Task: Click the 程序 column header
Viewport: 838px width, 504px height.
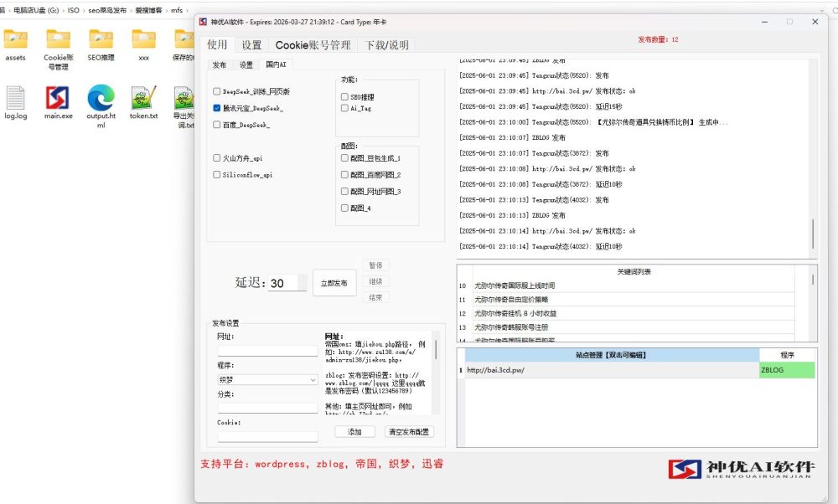Action: pos(787,355)
